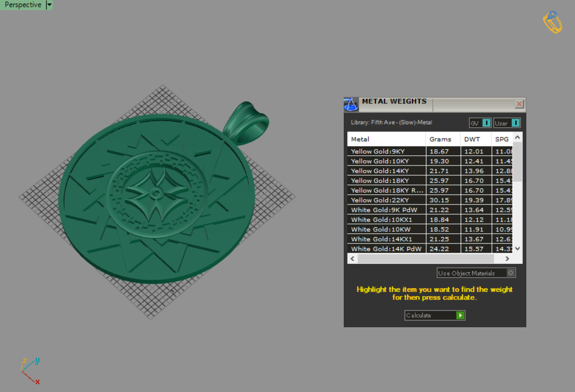The height and width of the screenshot is (392, 575).
Task: Select the Yellow Gold:9KY row
Action: [430, 151]
